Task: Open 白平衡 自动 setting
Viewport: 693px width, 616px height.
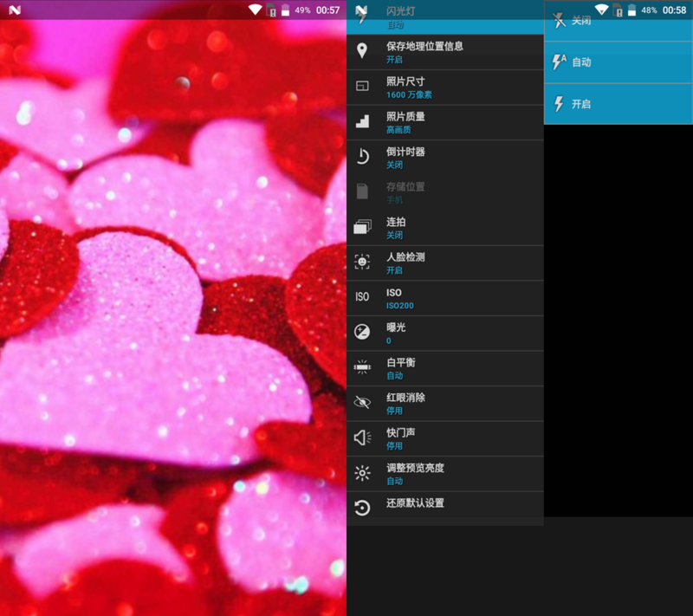Action: click(x=445, y=368)
